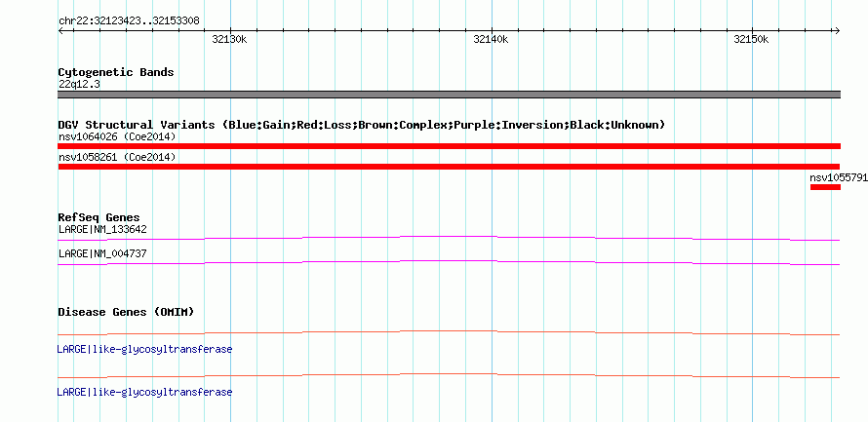Click the left arrowhead of the ruler
868x422 pixels.
pyautogui.click(x=60, y=30)
